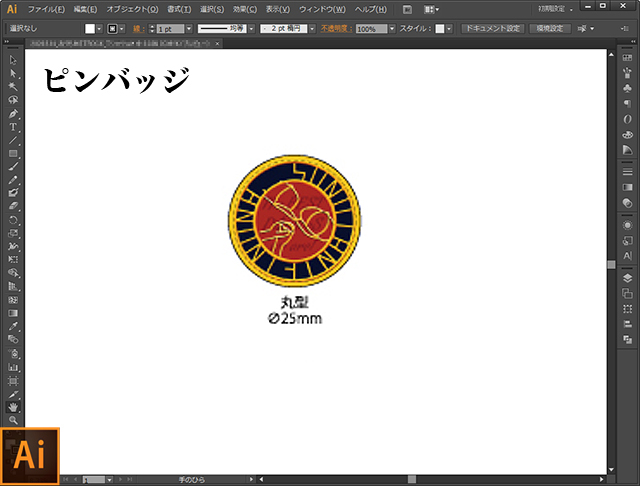Open the fill color dropdown arrow
Screen dimensions: 640x486
(99, 29)
